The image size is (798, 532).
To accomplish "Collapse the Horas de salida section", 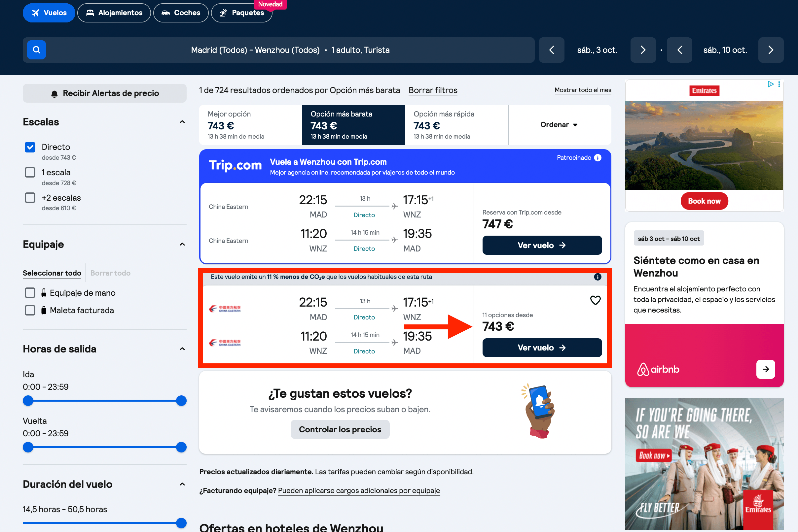I will pyautogui.click(x=182, y=349).
